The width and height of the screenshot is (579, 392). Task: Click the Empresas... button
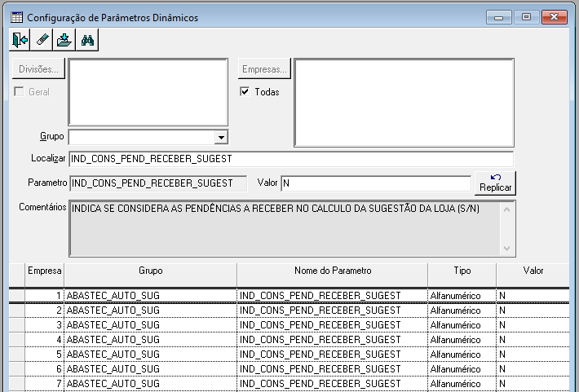pyautogui.click(x=264, y=69)
